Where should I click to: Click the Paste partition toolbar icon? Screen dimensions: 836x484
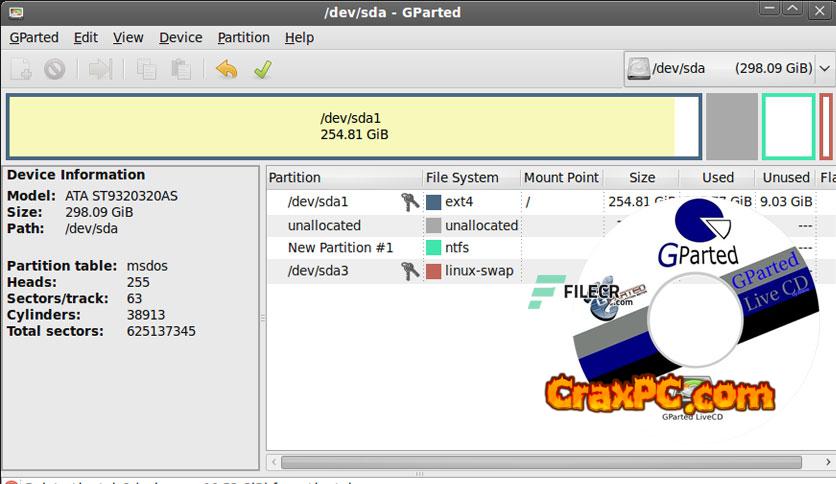coord(181,69)
